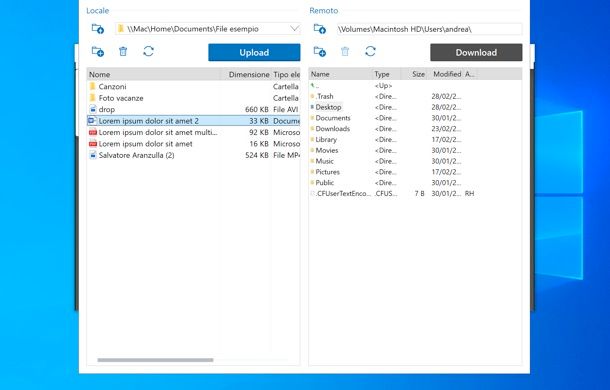Viewport: 610px width, 390px height.
Task: Select the .CFUserTextEnco... remote file
Action: point(393,193)
